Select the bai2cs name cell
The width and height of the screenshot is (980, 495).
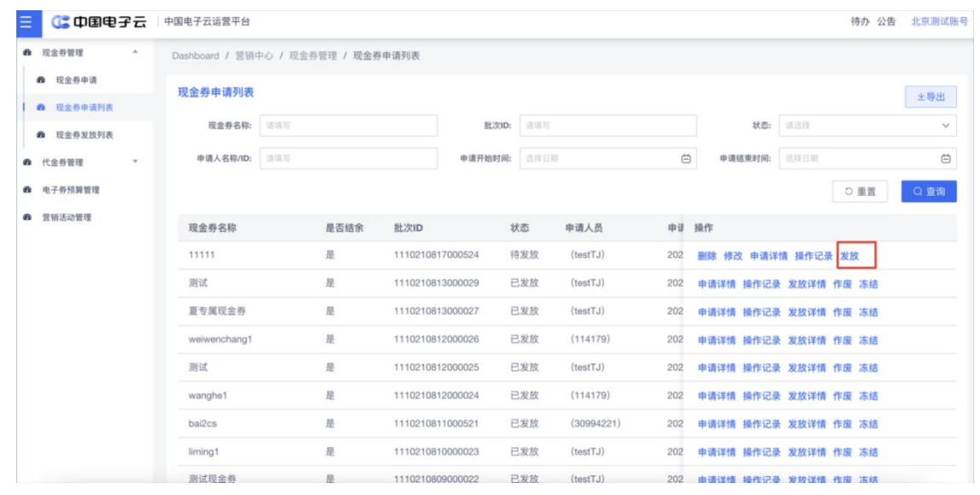click(x=203, y=424)
